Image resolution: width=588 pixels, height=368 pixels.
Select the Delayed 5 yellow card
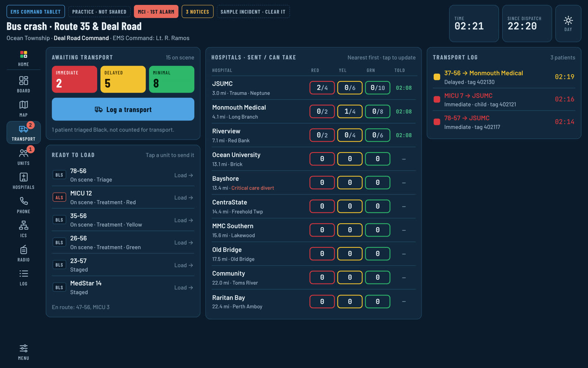click(x=123, y=79)
